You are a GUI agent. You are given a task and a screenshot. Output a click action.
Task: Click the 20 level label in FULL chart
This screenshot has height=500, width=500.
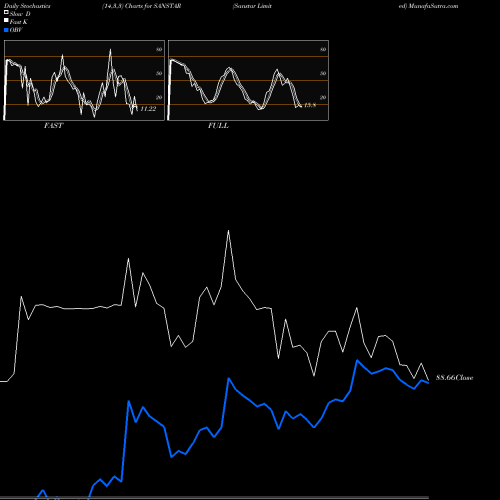pyautogui.click(x=323, y=98)
